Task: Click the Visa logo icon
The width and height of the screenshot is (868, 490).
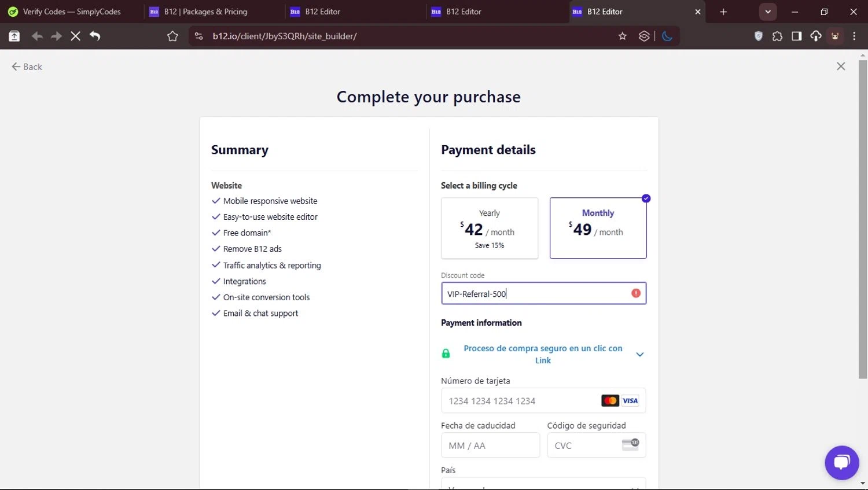Action: 630,400
